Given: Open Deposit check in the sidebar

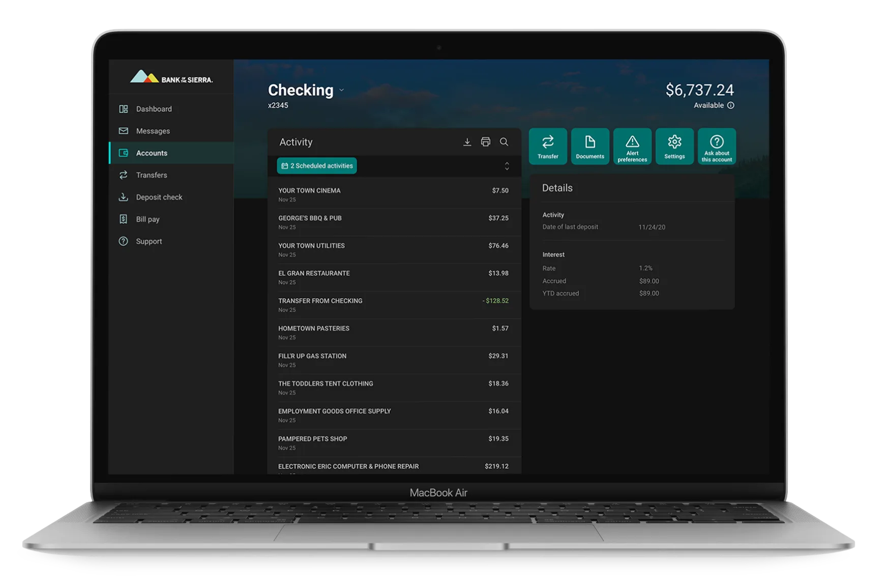Looking at the screenshot, I should coord(159,197).
